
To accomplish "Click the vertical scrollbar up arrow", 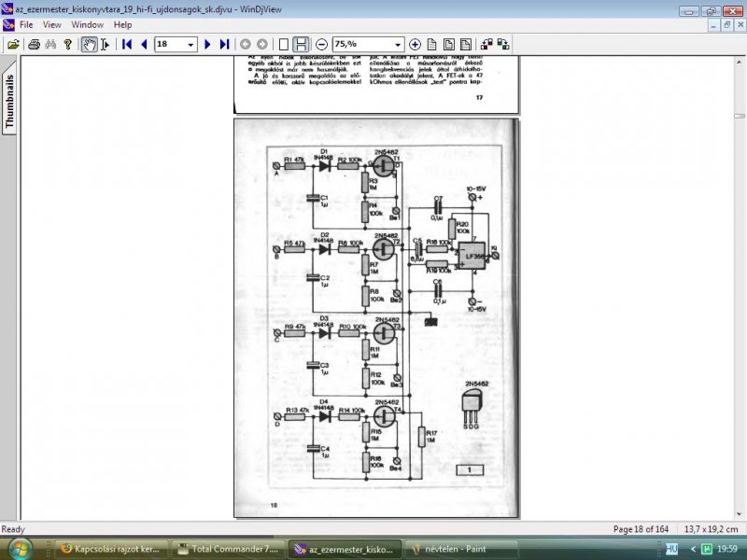I will pos(740,62).
